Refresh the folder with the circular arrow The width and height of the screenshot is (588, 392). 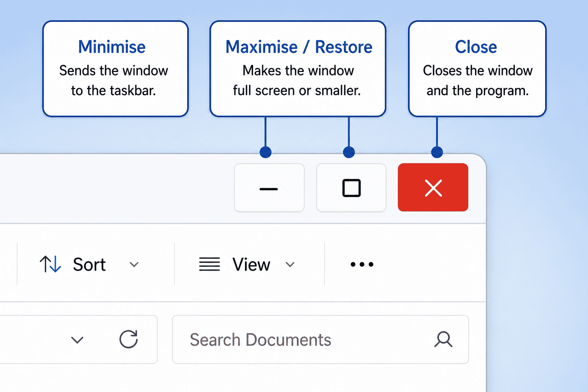129,339
